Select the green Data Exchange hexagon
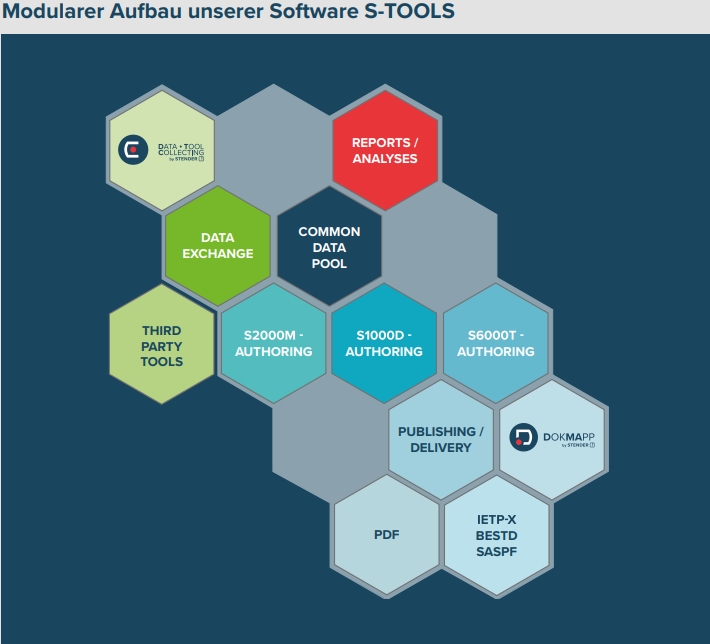 point(217,246)
